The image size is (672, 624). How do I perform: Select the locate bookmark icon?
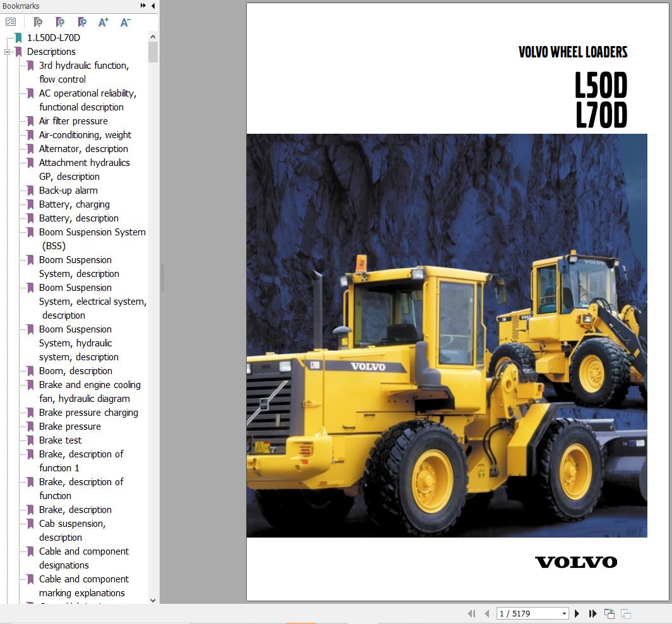pyautogui.click(x=82, y=21)
